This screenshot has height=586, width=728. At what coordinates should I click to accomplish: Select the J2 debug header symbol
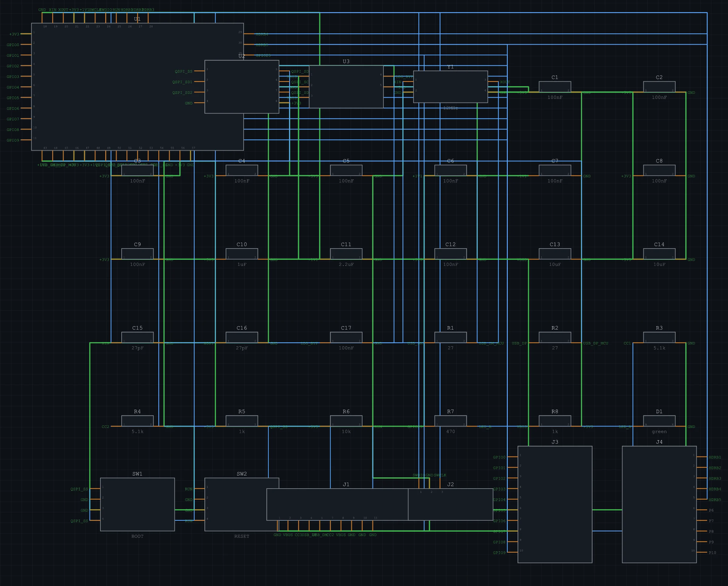click(450, 504)
